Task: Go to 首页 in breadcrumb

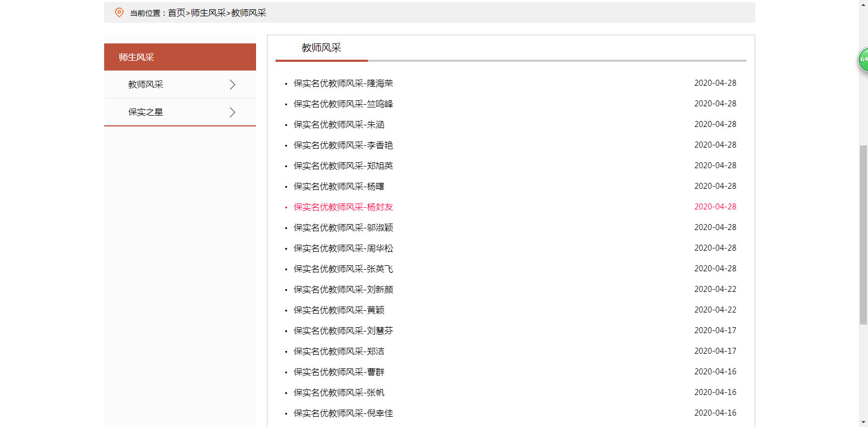Action: [176, 13]
